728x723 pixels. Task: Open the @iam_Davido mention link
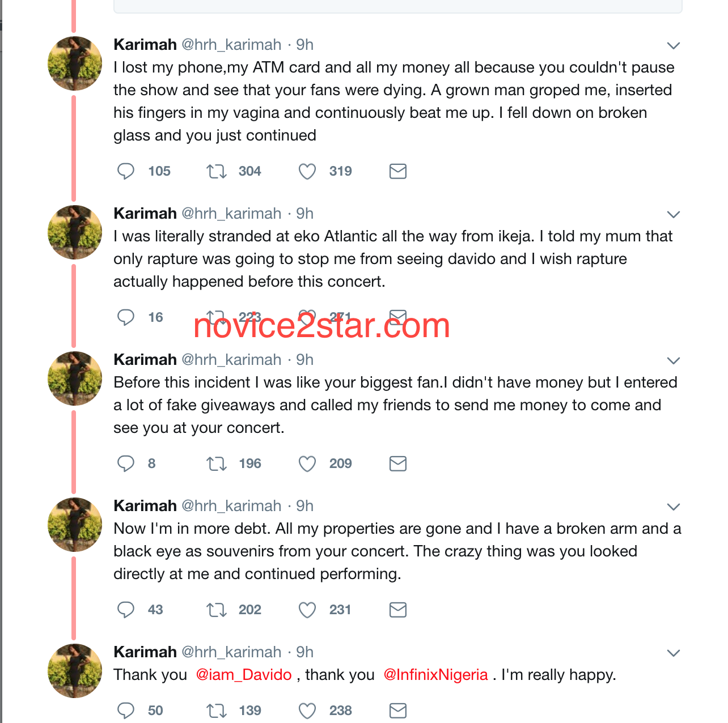tap(243, 675)
